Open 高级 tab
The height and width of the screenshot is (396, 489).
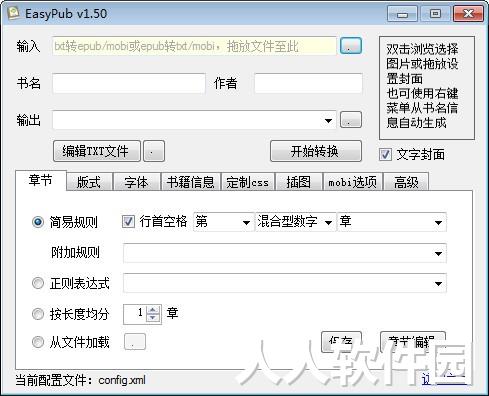click(406, 182)
